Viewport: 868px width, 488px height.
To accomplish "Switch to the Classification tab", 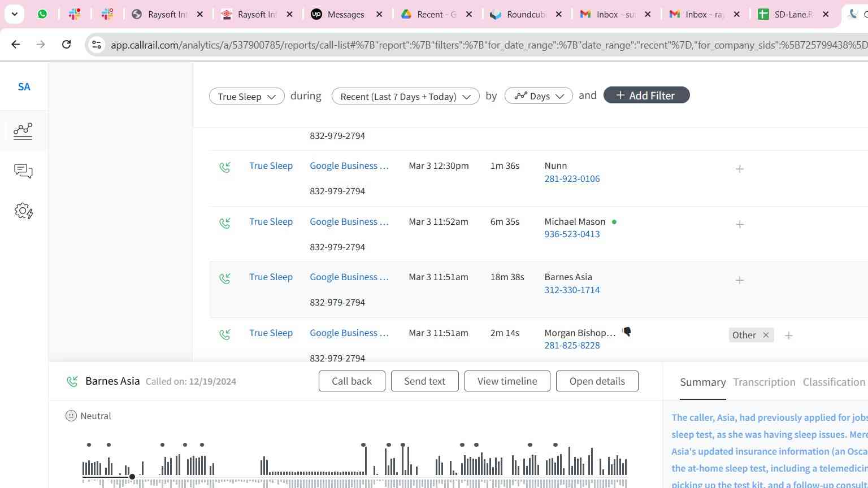I will coord(834,382).
